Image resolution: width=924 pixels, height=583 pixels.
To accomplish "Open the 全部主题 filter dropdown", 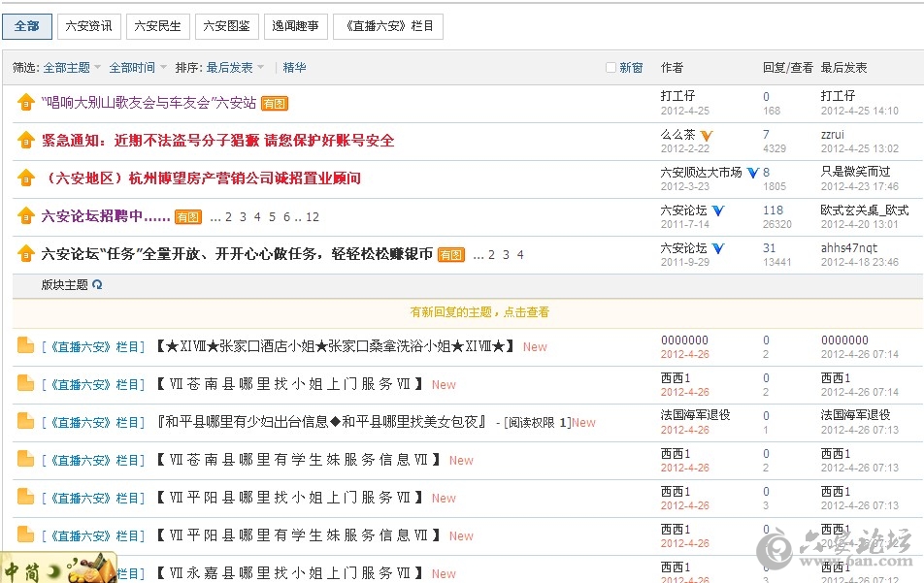I will point(72,68).
